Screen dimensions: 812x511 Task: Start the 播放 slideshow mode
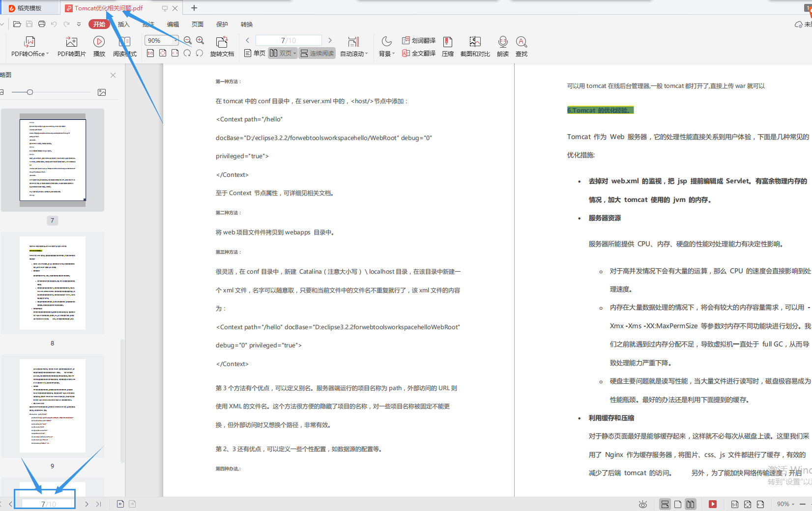[x=99, y=47]
